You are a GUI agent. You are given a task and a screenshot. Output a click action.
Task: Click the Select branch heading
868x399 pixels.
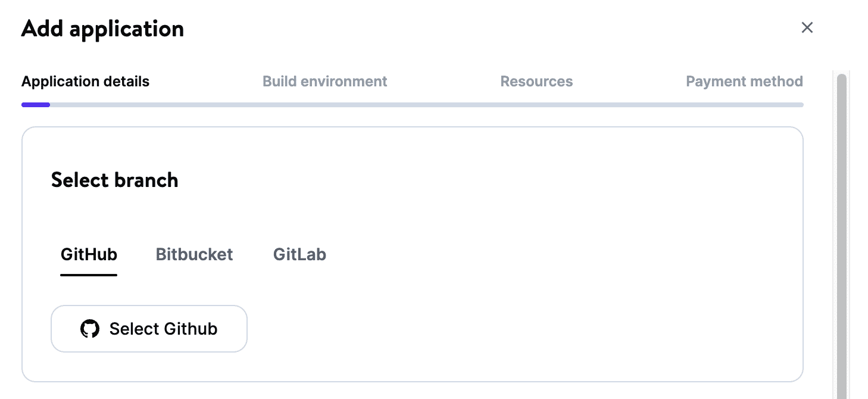(x=115, y=180)
